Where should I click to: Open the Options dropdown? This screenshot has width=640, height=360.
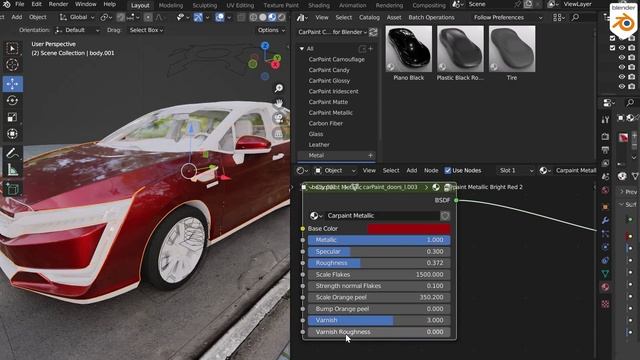[271, 30]
